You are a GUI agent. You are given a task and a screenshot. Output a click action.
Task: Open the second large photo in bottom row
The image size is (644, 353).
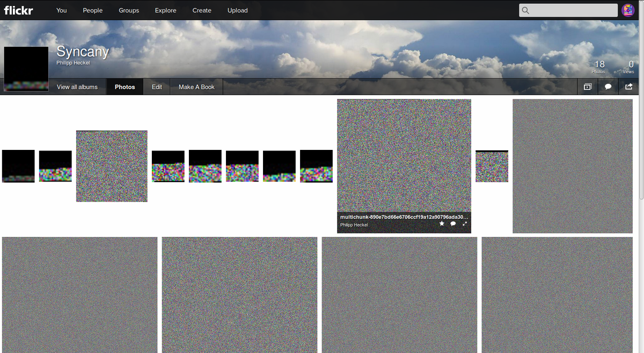[x=240, y=295]
